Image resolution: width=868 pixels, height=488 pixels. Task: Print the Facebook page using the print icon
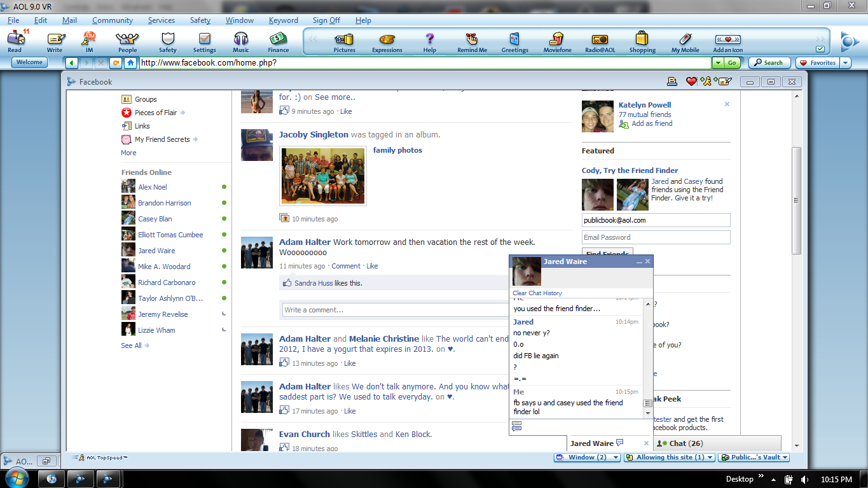click(x=672, y=81)
